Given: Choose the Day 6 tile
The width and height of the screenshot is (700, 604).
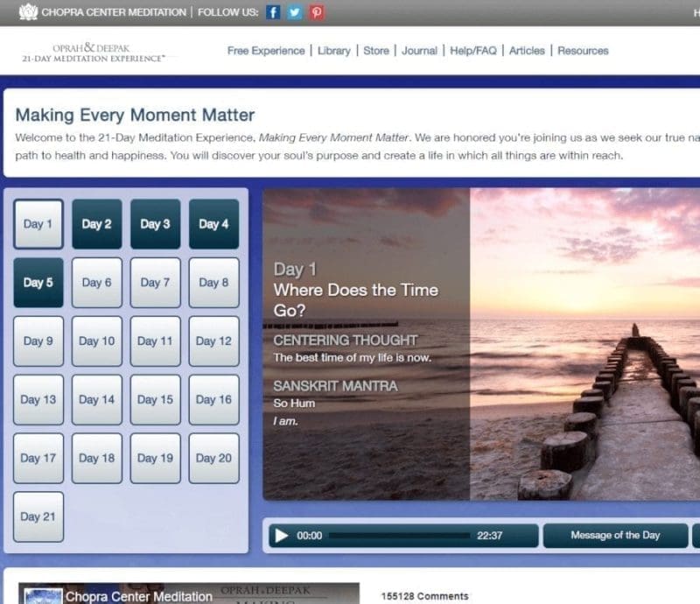Looking at the screenshot, I should coord(97,283).
